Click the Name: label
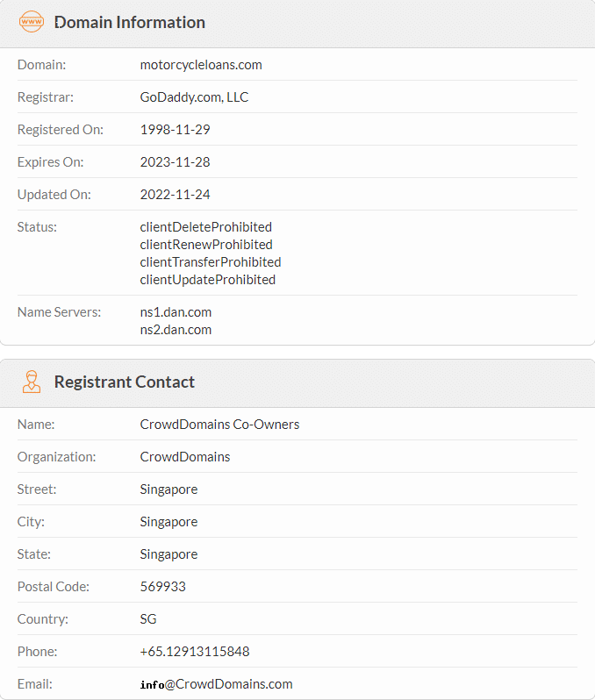 click(x=36, y=424)
